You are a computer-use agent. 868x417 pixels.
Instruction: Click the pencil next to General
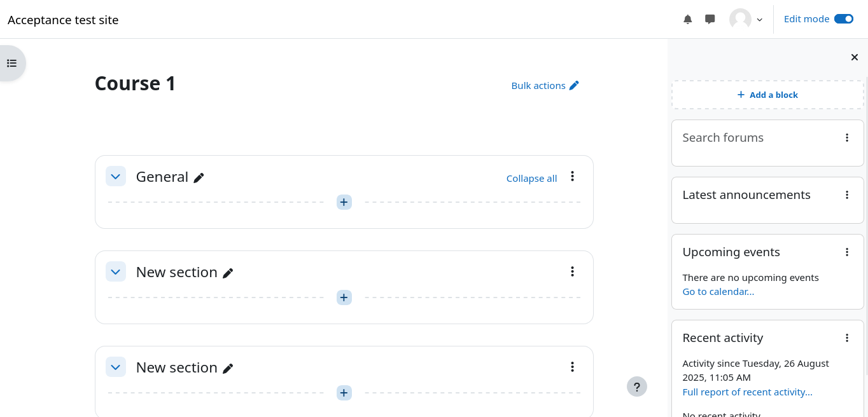coord(199,178)
